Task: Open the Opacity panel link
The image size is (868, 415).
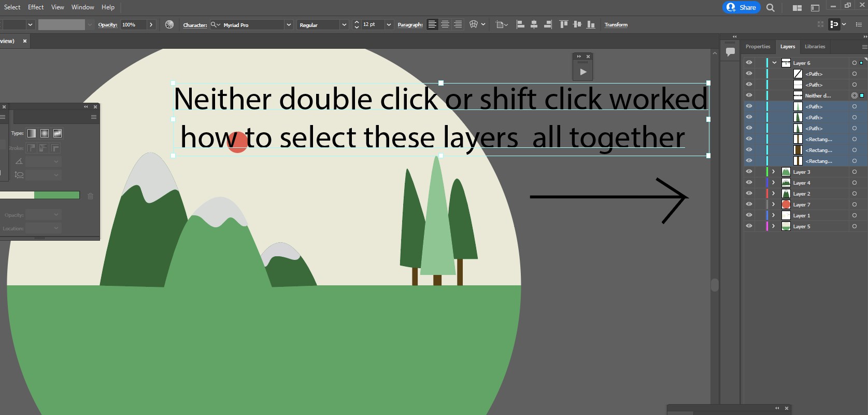Action: [x=108, y=25]
